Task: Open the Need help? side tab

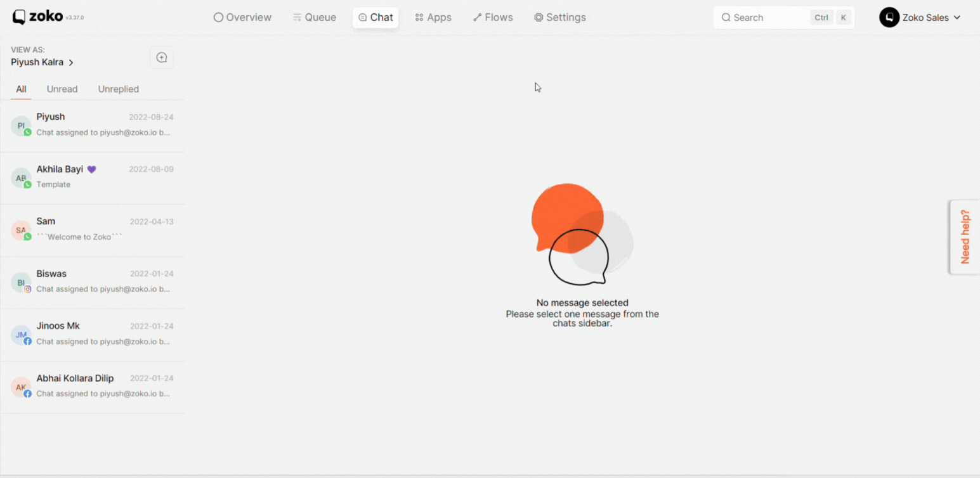Action: coord(965,237)
